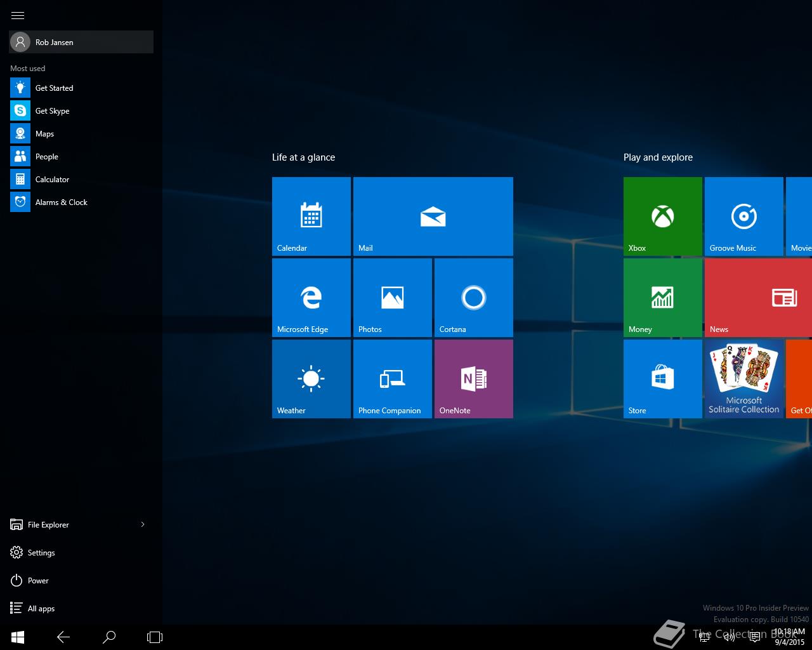Open taskbar Search magnifier
Image resolution: width=812 pixels, height=650 pixels.
tap(109, 637)
